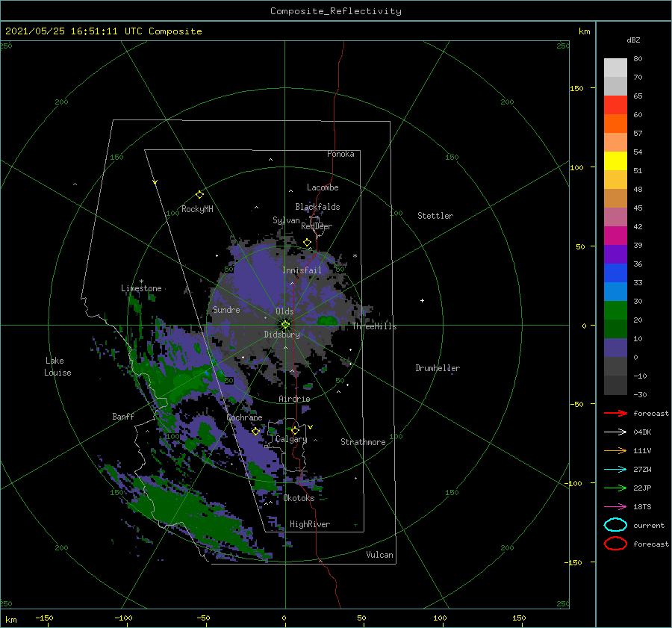Click the Vulcan label
This screenshot has height=628, width=672.
click(379, 555)
